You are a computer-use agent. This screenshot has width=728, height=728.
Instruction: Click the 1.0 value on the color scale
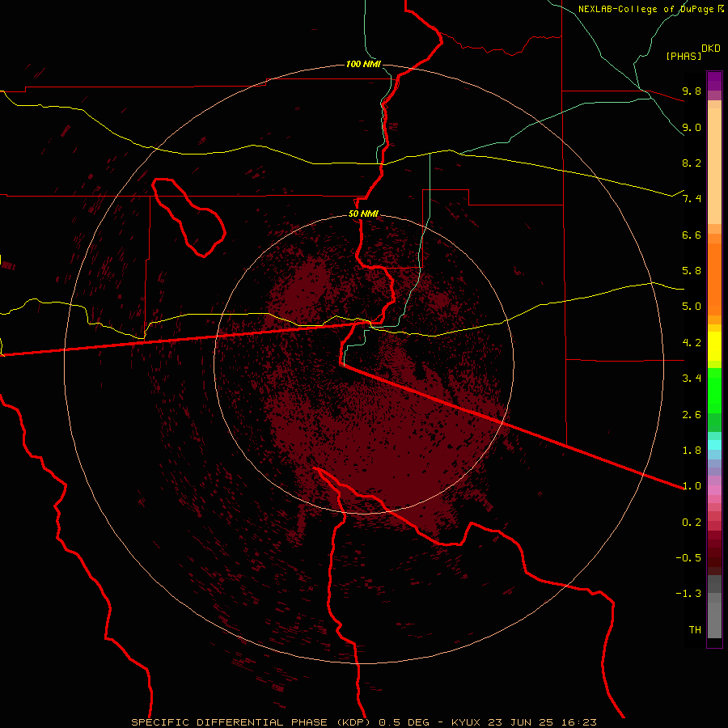coord(692,486)
